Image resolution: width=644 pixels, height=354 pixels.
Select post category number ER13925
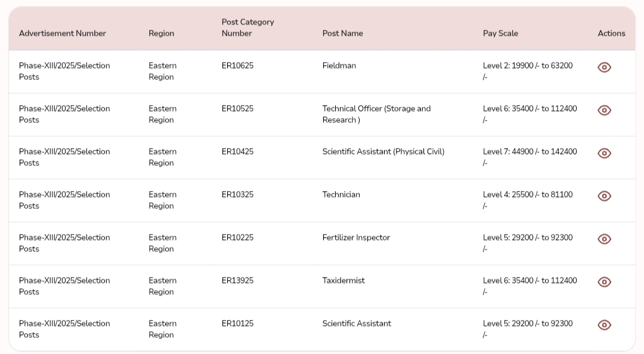pyautogui.click(x=237, y=281)
